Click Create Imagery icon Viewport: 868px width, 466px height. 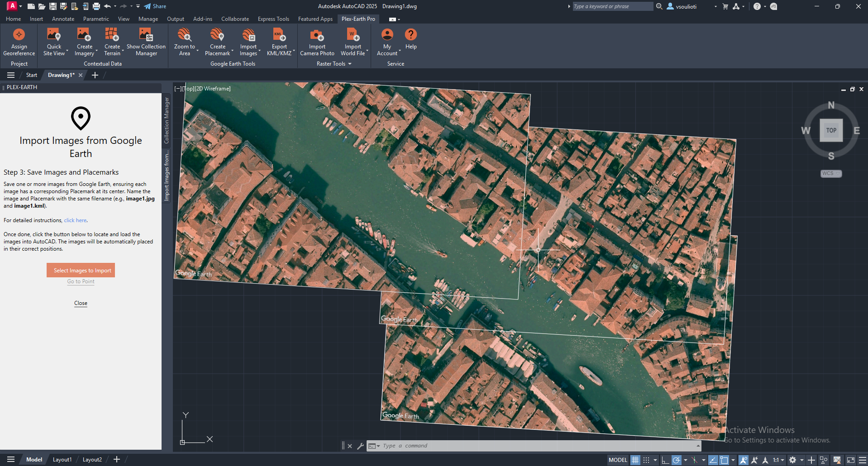pyautogui.click(x=84, y=34)
